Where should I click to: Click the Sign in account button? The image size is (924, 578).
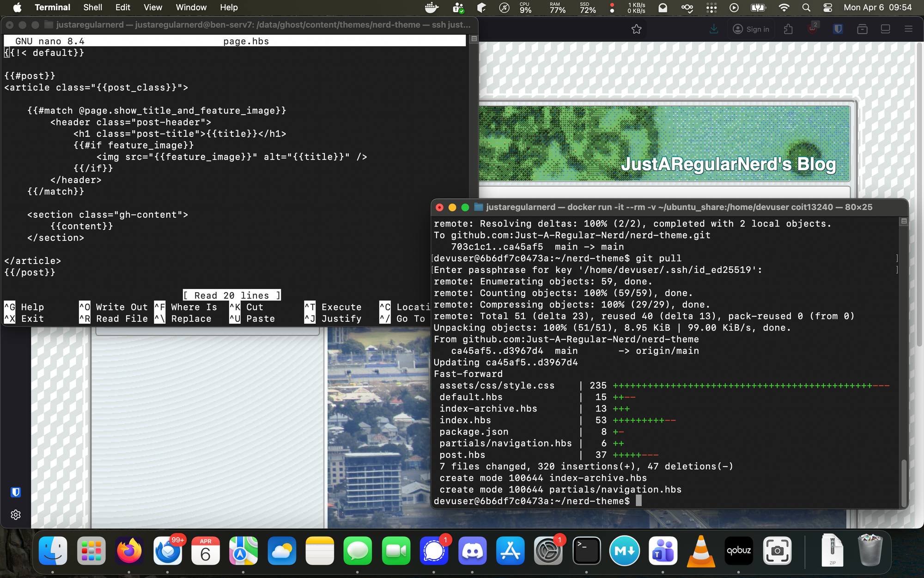click(x=751, y=29)
